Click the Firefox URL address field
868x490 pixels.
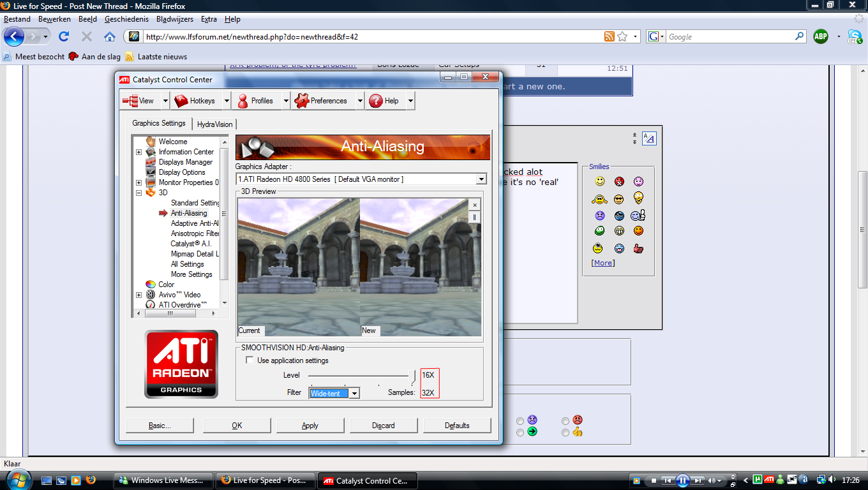[x=372, y=36]
